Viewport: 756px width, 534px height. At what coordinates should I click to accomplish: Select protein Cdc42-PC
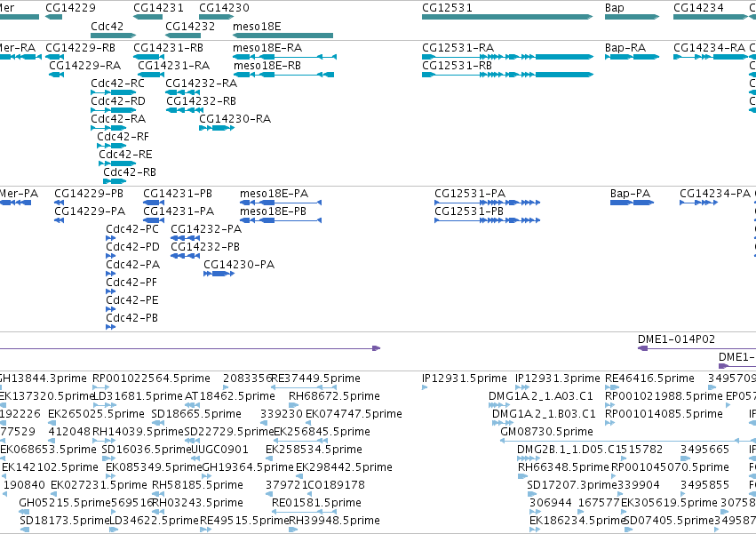pos(132,229)
